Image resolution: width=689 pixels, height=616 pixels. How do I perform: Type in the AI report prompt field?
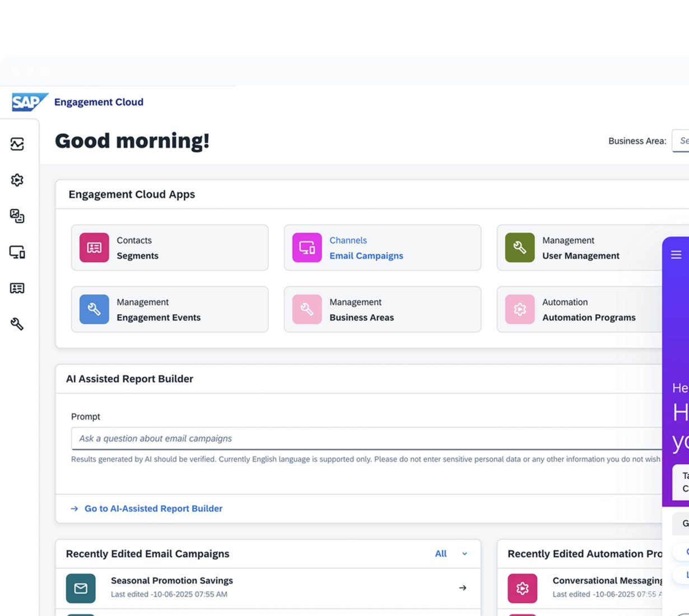(364, 438)
